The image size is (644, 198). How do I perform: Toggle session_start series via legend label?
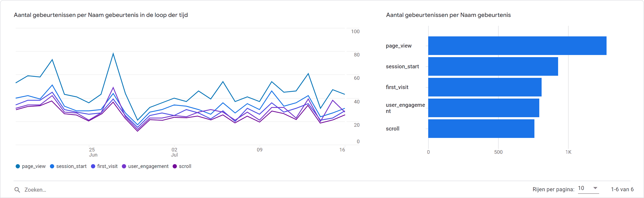[71, 166]
